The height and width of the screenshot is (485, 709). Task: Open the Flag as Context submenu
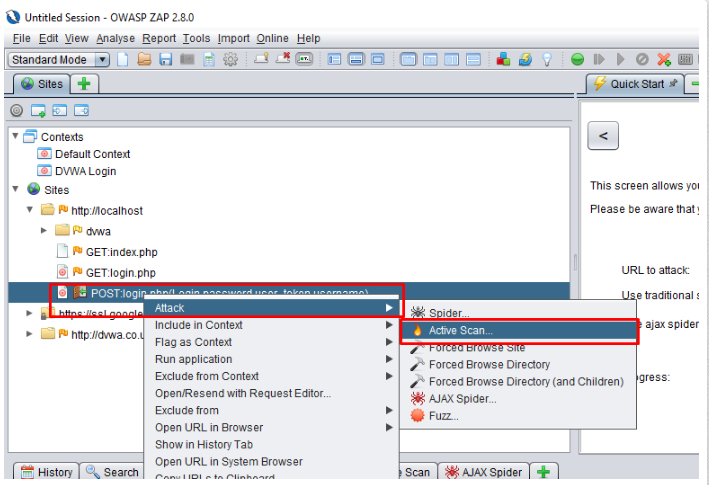pos(271,342)
